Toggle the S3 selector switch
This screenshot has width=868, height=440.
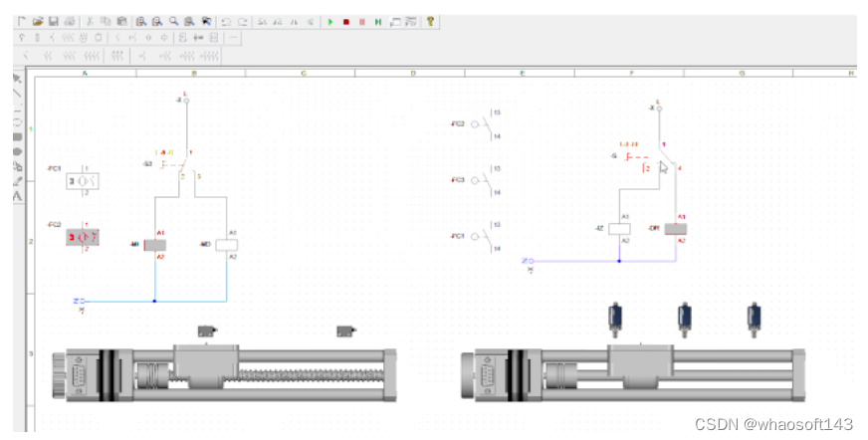[x=174, y=165]
